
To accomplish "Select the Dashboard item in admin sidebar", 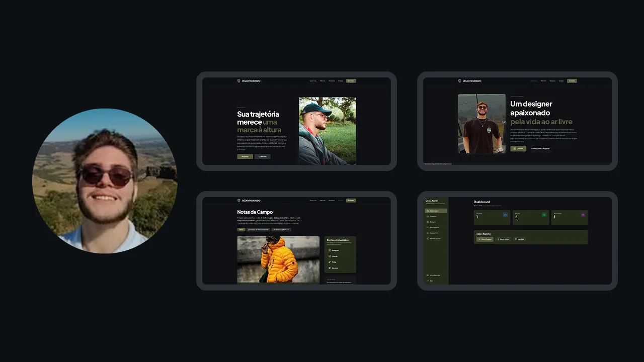I will click(x=436, y=211).
